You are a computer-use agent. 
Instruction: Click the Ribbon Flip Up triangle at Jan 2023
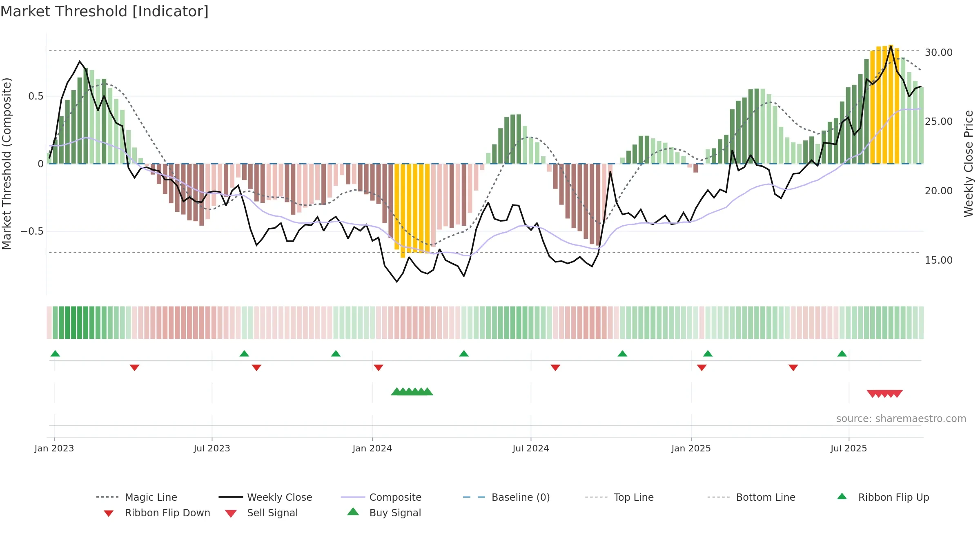[55, 353]
